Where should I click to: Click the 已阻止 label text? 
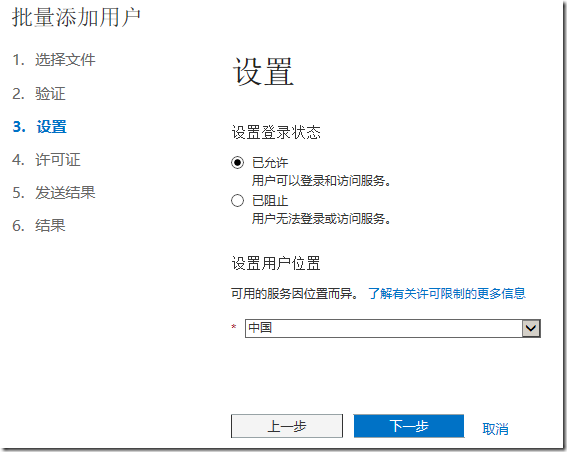pos(270,201)
